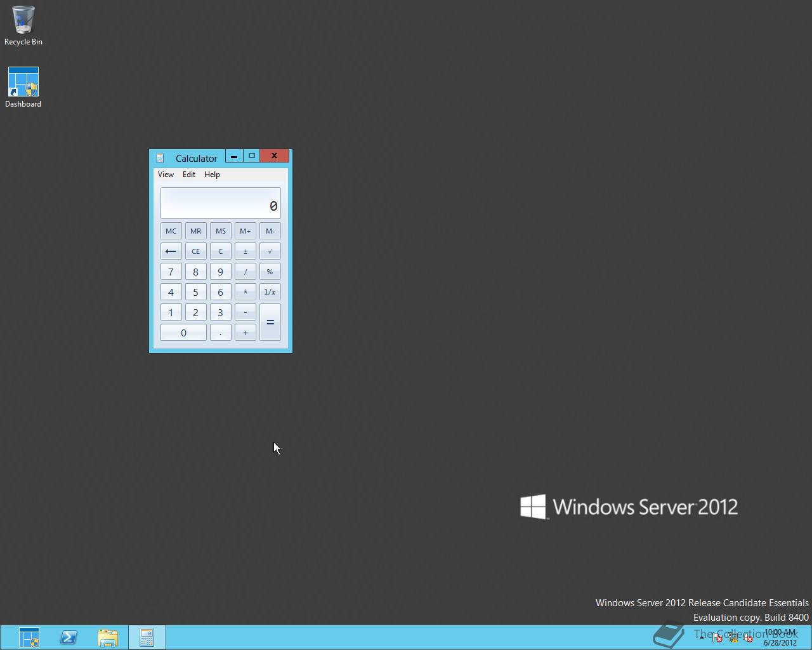Click the M+ memory add button
Screen dimensions: 812x650
click(246, 231)
